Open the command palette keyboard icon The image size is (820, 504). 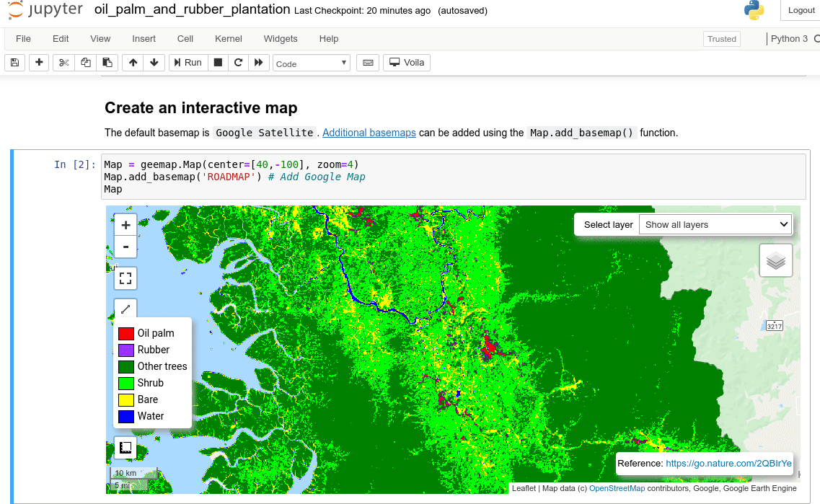(368, 63)
